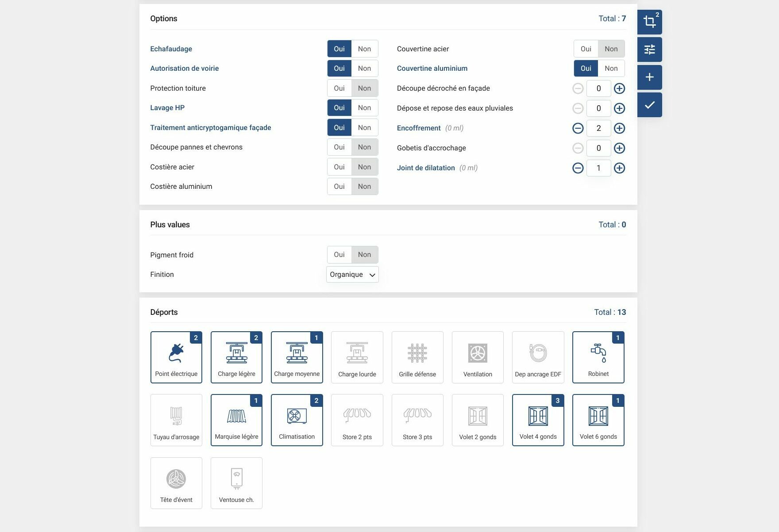Open the sliders settings icon in sidebar
The image size is (779, 532).
pyautogui.click(x=649, y=50)
